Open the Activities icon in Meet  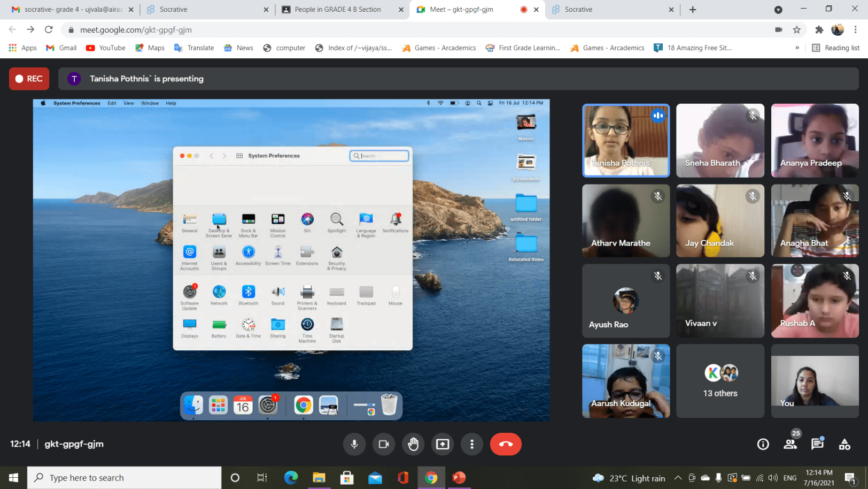pos(844,444)
